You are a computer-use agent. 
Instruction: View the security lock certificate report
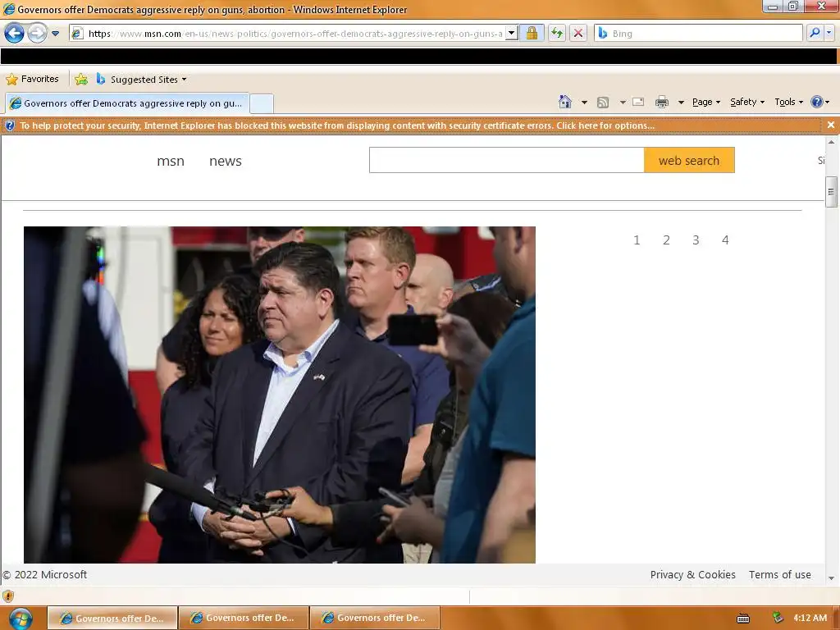pos(532,33)
